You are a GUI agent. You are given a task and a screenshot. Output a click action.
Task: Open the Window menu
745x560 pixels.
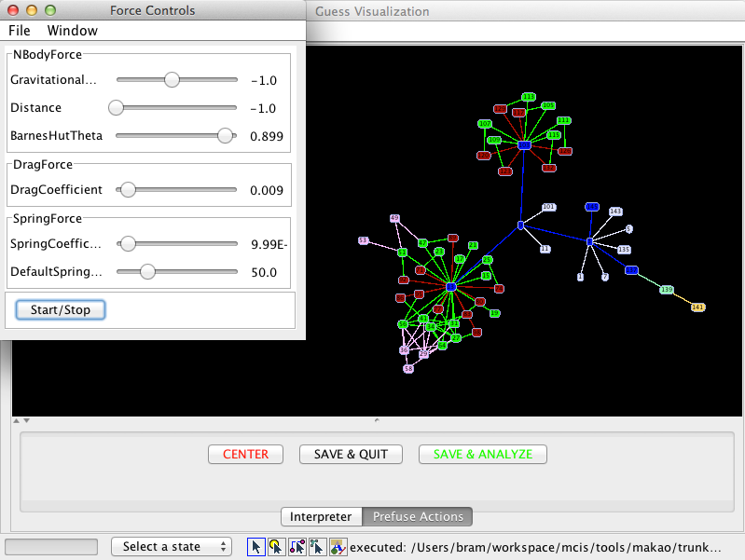(73, 31)
